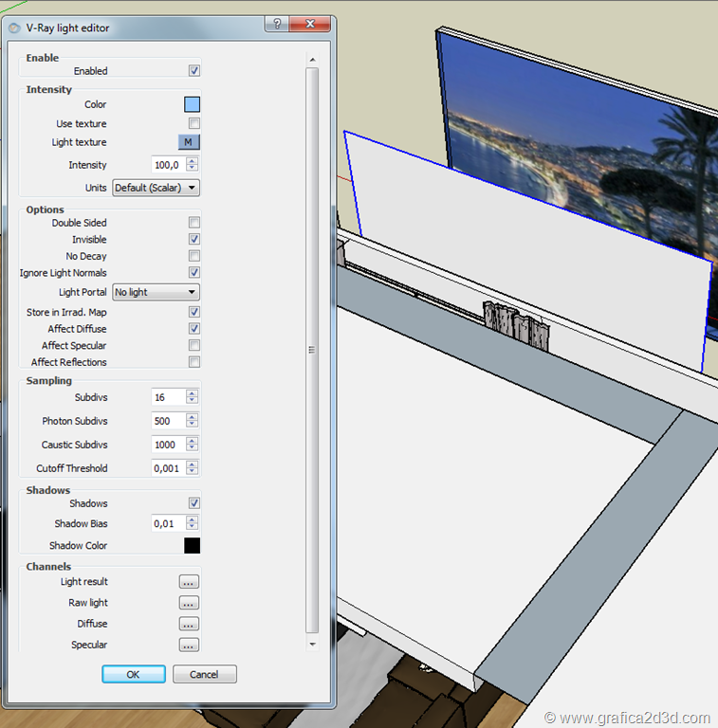Confirm settings with OK button

pyautogui.click(x=134, y=674)
